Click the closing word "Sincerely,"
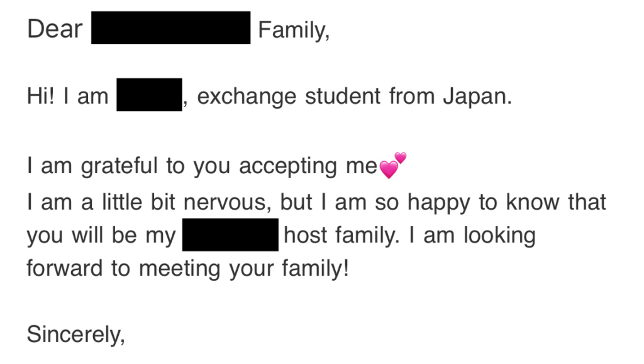Viewport: 644px width, 364px height. [x=75, y=334]
